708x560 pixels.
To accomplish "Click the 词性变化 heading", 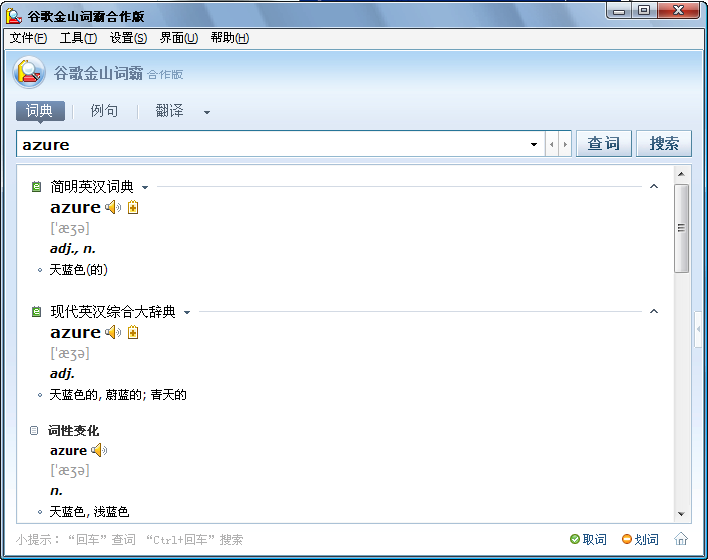I will coord(73,430).
